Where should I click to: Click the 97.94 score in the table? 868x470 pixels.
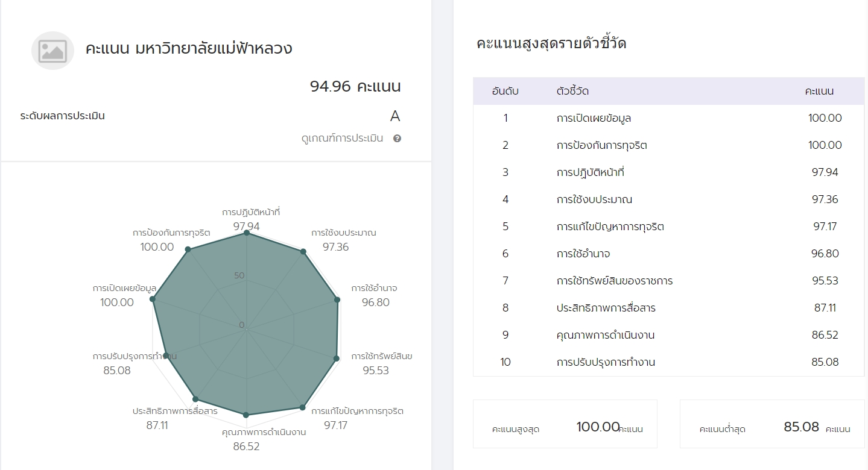825,172
